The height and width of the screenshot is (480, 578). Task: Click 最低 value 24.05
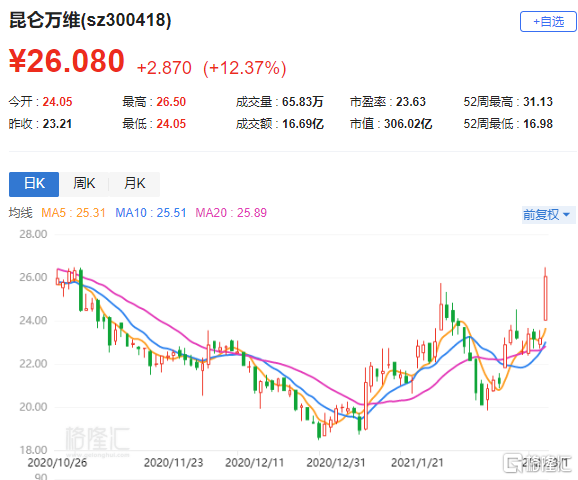(171, 124)
